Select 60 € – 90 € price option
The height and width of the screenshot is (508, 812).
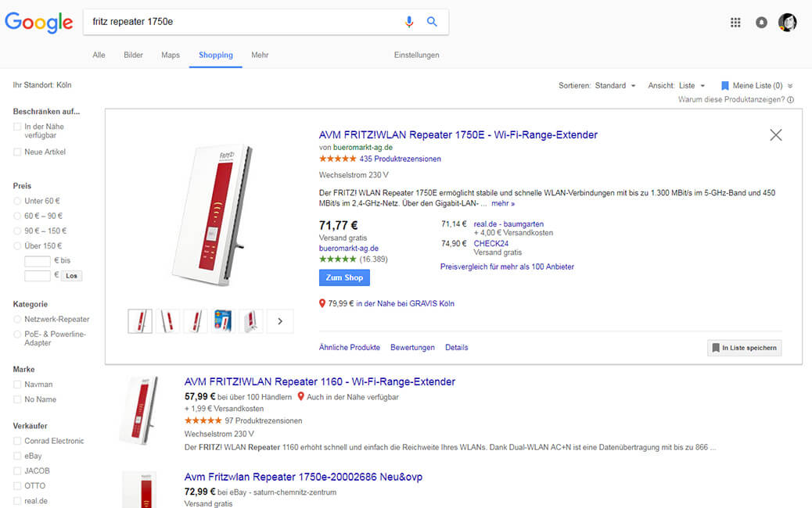tap(17, 216)
